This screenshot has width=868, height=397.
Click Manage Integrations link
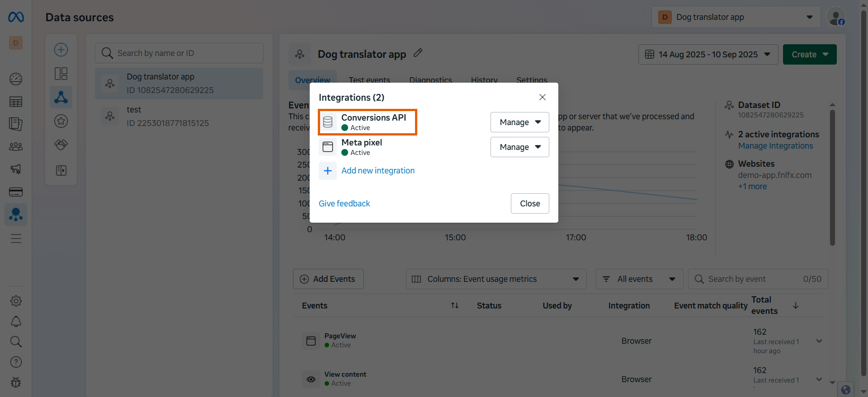[775, 146]
